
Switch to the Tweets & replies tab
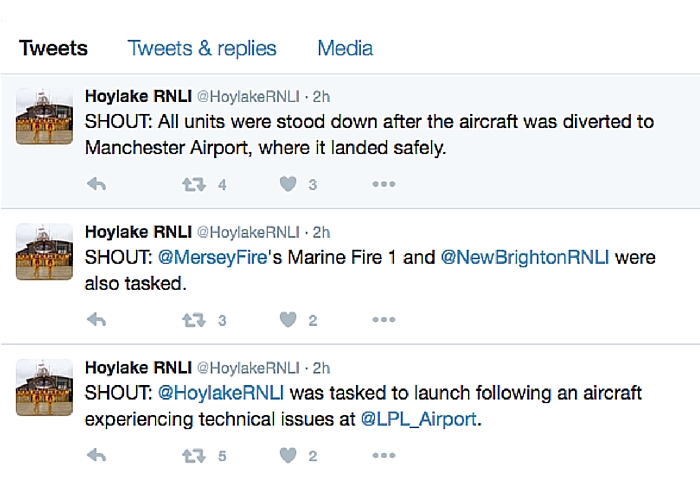[x=202, y=48]
